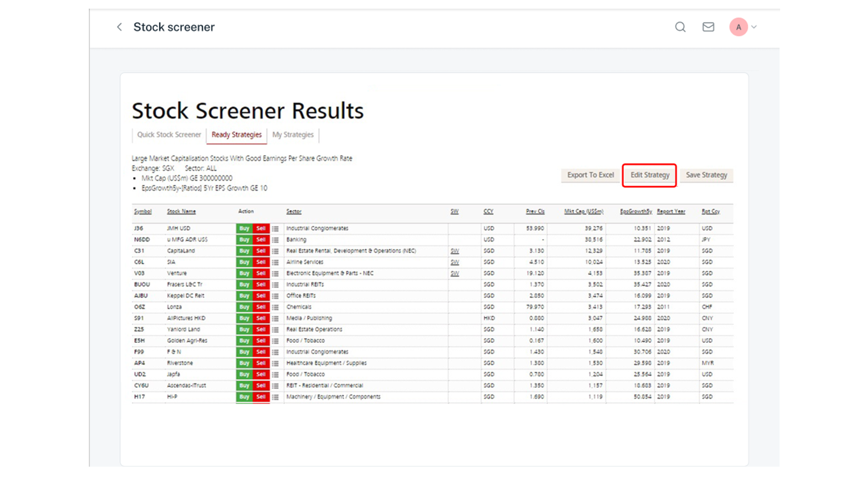This screenshot has height=500, width=868.
Task: Open details list icon for Golden Agri-Res
Action: 275,341
